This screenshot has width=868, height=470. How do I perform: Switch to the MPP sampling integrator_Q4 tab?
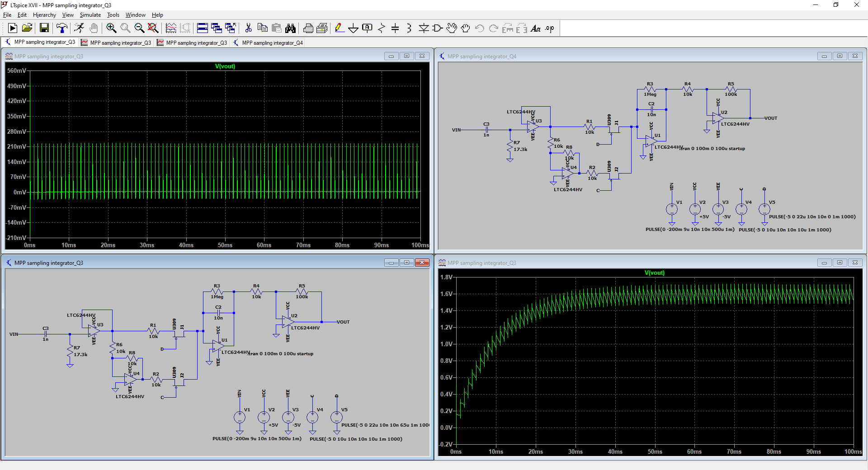(x=272, y=43)
